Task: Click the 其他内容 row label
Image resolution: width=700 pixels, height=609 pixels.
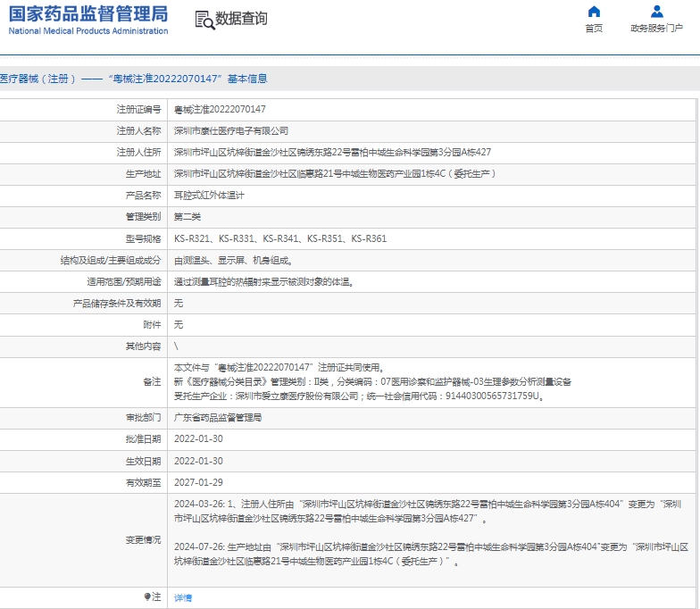Action: tap(143, 346)
